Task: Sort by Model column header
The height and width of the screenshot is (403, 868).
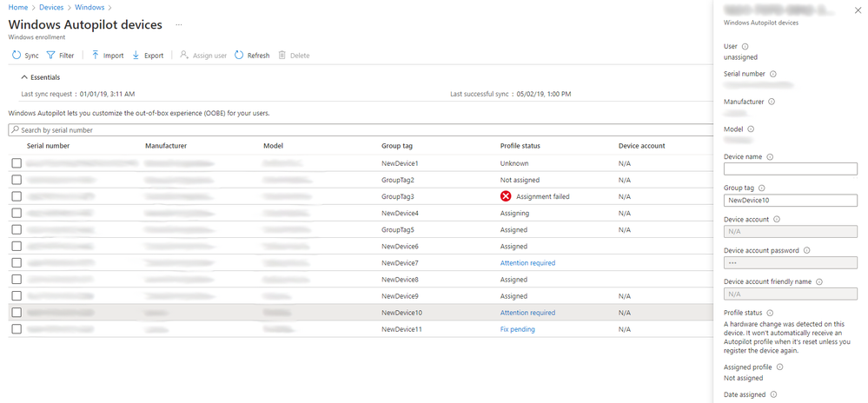Action: click(274, 146)
